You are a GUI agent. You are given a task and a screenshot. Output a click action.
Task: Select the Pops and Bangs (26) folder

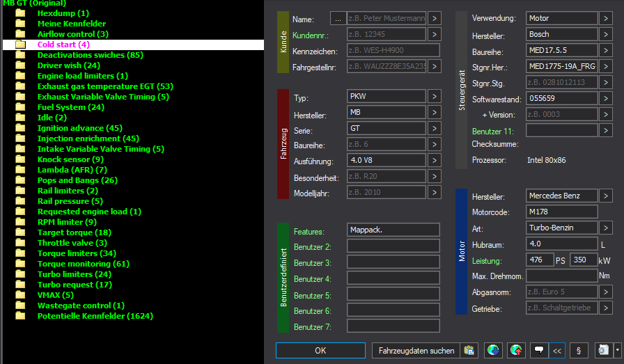tap(77, 180)
